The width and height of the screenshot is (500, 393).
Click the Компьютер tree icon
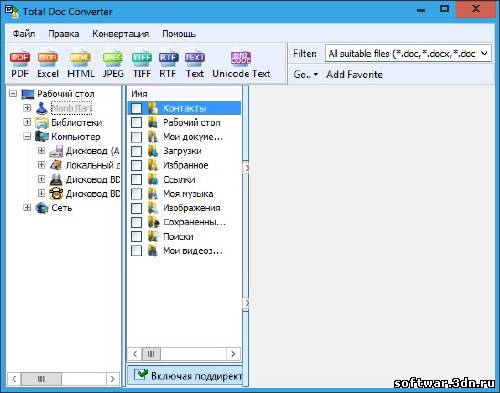(x=42, y=137)
